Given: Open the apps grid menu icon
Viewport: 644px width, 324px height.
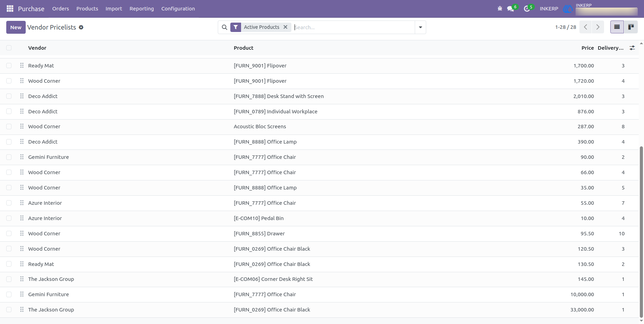Looking at the screenshot, I should point(10,8).
